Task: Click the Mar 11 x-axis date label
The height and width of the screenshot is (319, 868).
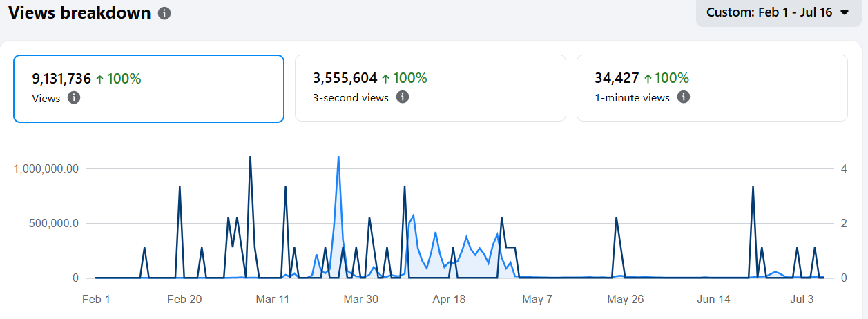Action: coord(273,299)
